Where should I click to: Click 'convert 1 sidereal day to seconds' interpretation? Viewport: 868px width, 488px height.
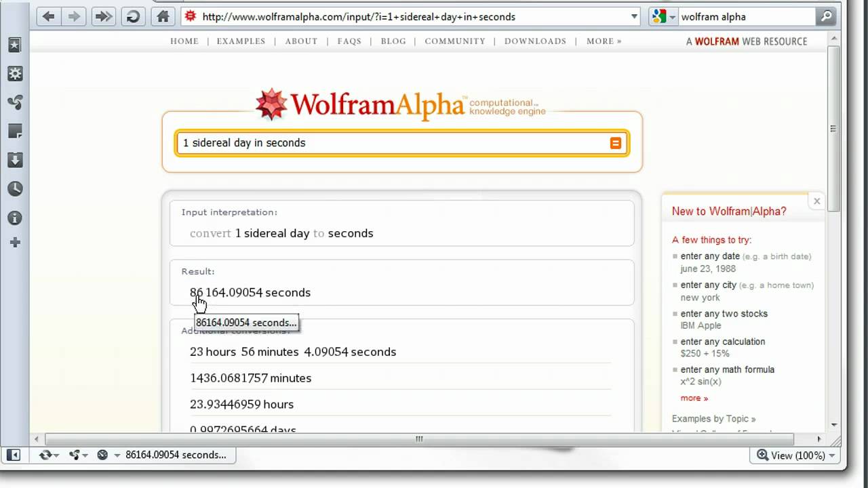281,233
